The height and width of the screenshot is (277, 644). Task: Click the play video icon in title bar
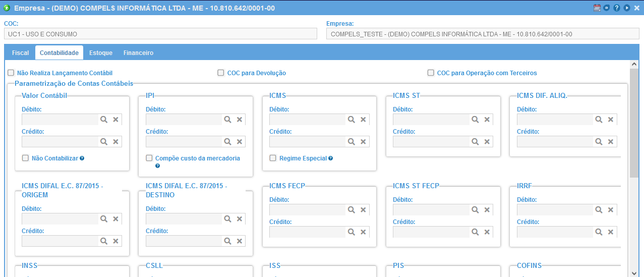pos(627,8)
